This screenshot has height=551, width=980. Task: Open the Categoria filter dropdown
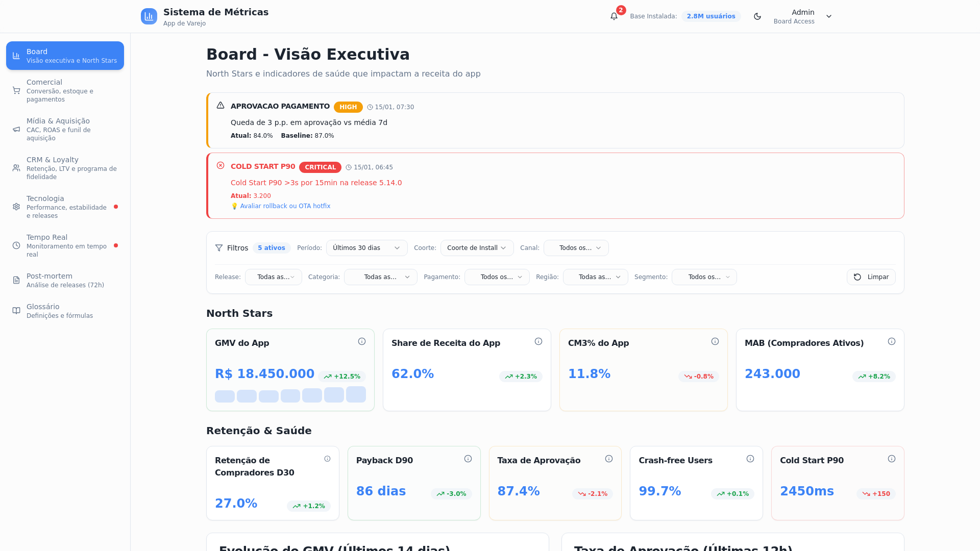(x=381, y=277)
